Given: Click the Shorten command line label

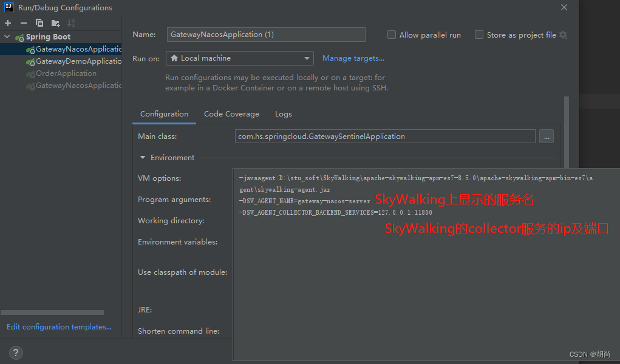Looking at the screenshot, I should click(x=179, y=331).
